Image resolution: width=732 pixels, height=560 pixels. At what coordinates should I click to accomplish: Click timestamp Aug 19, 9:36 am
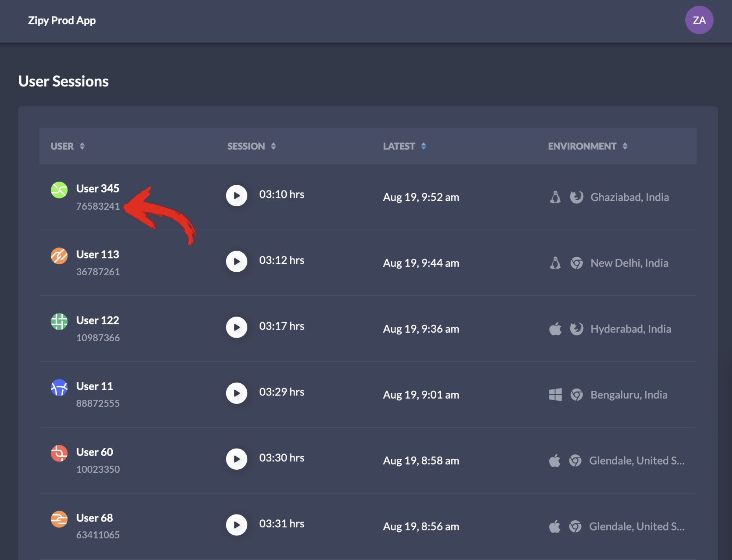(421, 329)
